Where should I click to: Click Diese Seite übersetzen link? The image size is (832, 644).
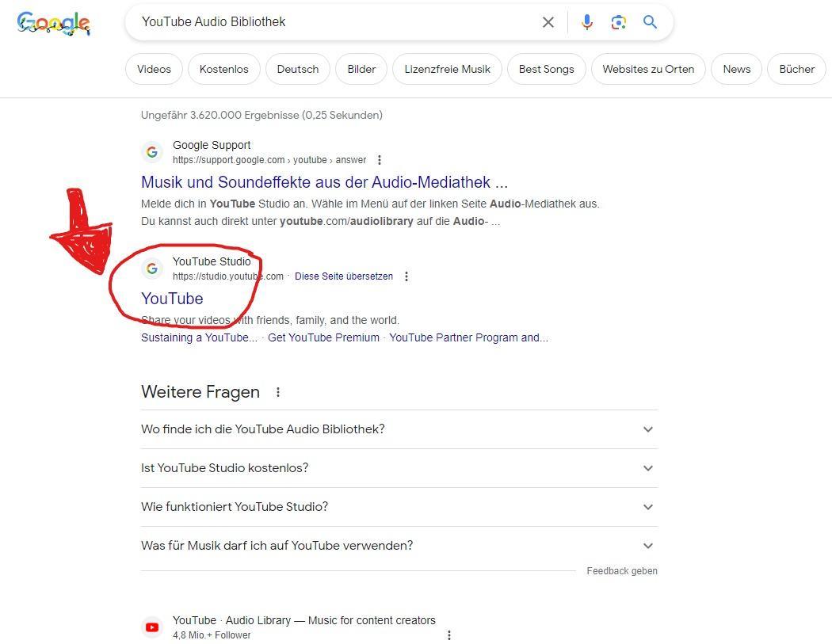(344, 276)
